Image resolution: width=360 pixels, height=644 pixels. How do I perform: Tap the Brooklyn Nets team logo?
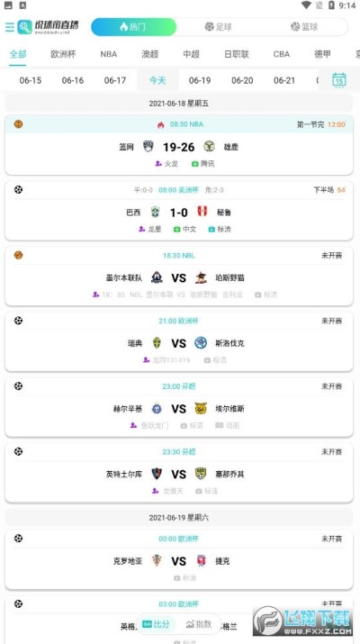coord(148,147)
